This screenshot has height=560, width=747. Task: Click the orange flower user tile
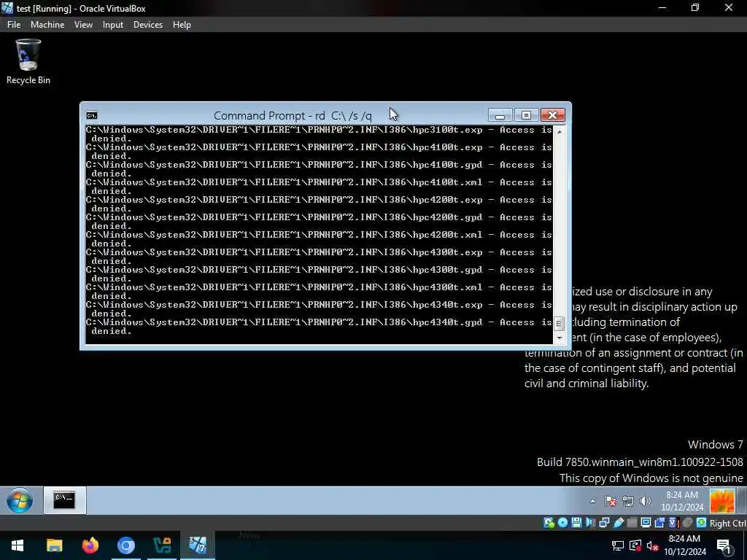point(722,500)
